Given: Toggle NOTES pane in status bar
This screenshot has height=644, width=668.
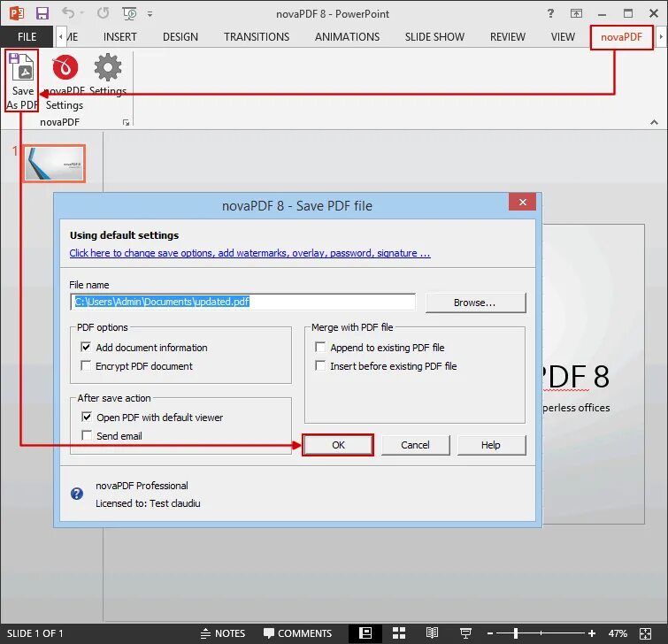Looking at the screenshot, I should tap(223, 633).
